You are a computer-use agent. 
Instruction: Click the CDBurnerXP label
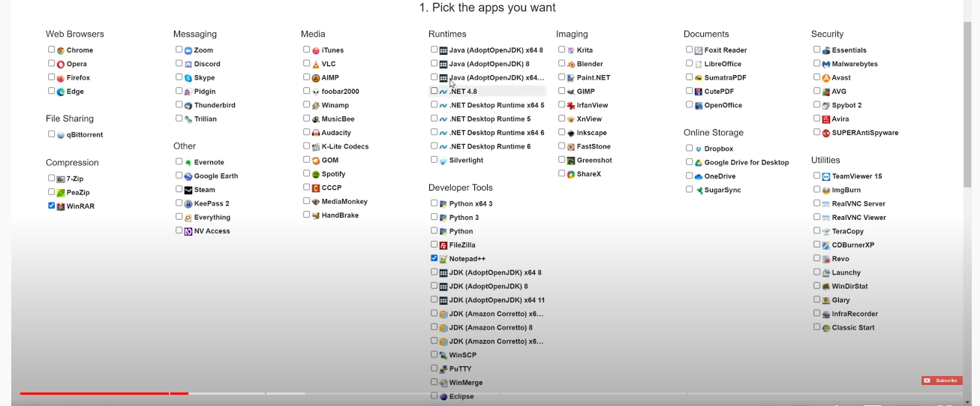click(852, 245)
